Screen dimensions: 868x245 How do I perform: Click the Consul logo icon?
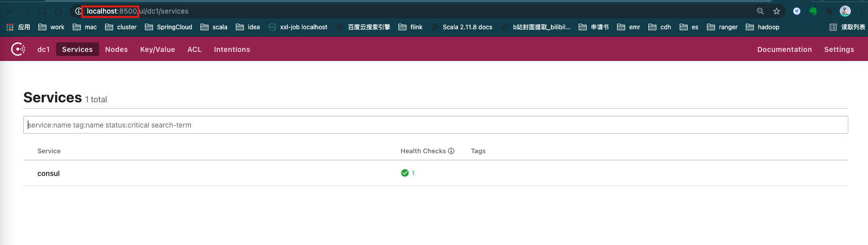coord(18,49)
